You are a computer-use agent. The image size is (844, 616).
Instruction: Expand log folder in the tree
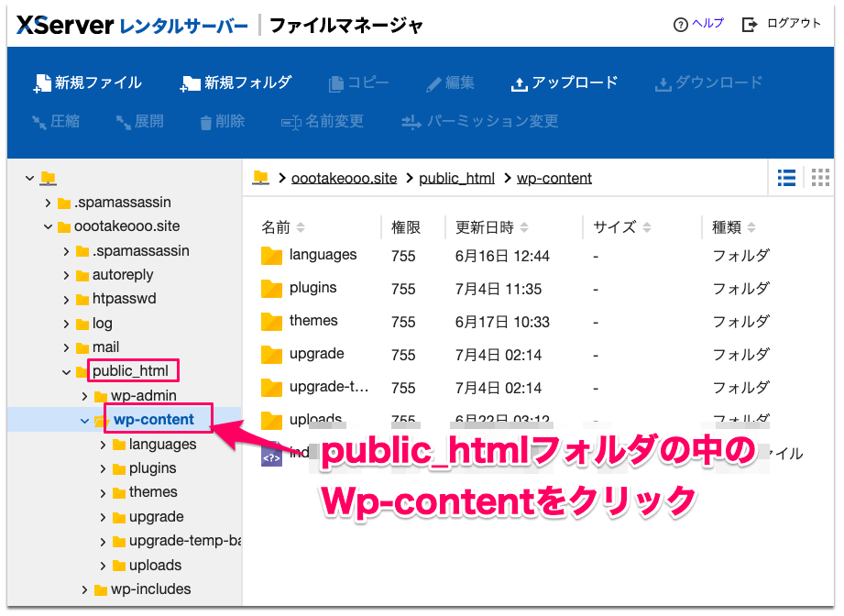click(x=66, y=324)
